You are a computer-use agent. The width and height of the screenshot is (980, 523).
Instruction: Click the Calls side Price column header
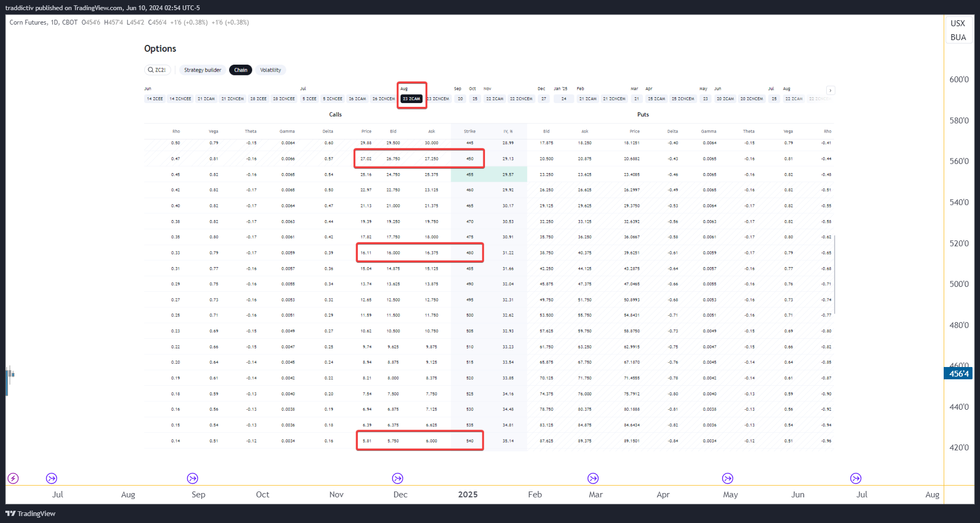point(366,131)
